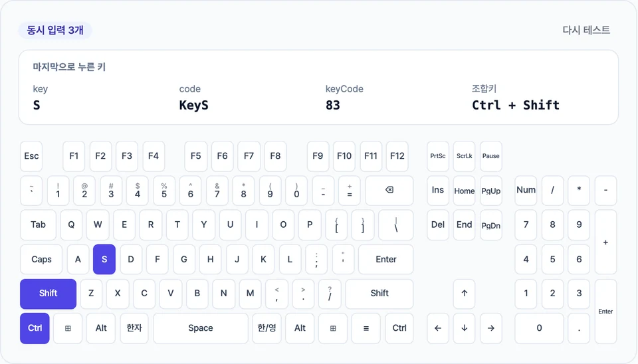Click the backslash pipe key
638x364 pixels.
click(396, 225)
